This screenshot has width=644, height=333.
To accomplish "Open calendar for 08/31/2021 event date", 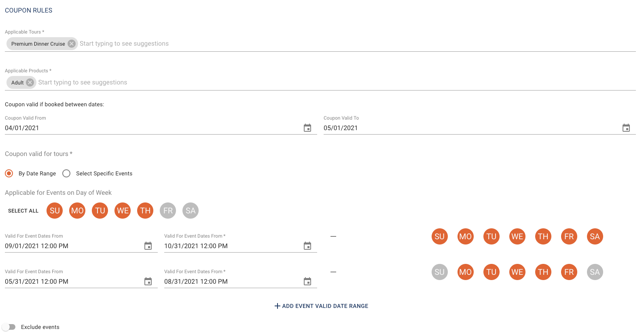I will pos(307,281).
